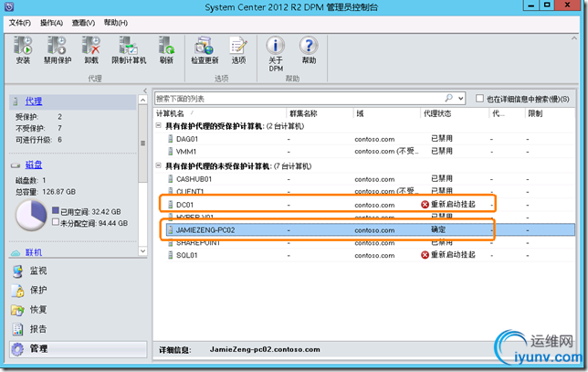Click the used space blue legend swatch
Screen dimensions: 588x372
coord(56,210)
